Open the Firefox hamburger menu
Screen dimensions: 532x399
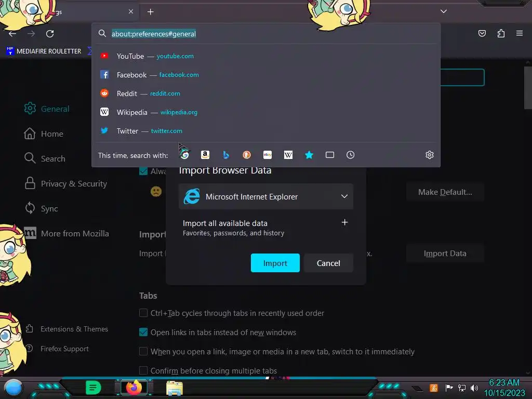click(x=519, y=33)
